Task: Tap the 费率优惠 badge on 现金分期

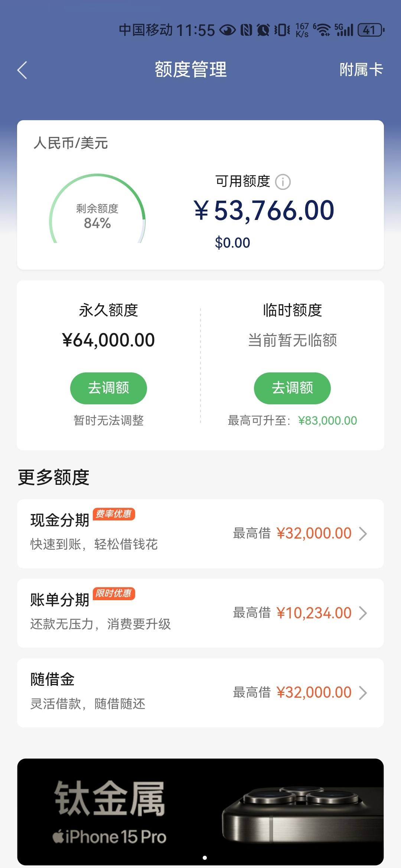Action: (x=114, y=514)
